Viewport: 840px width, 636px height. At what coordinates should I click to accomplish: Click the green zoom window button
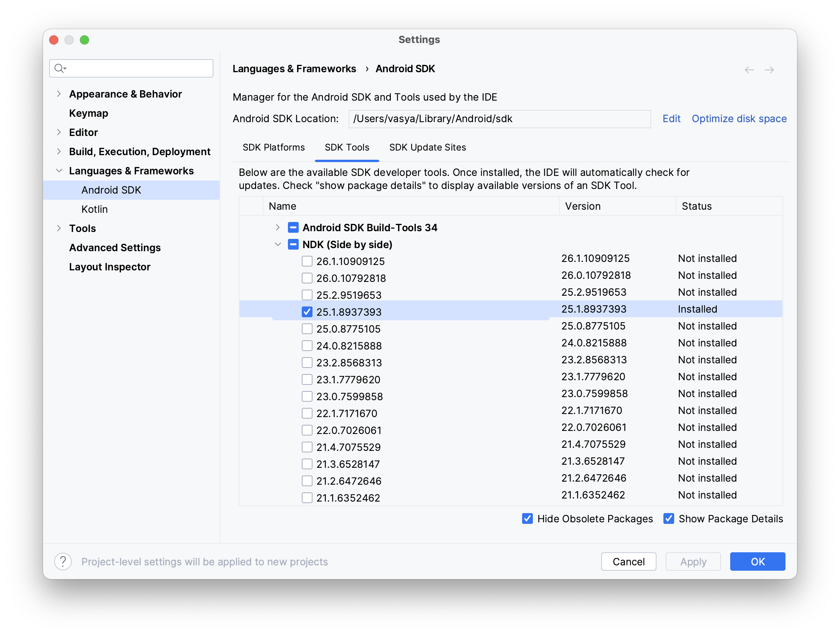(x=84, y=40)
